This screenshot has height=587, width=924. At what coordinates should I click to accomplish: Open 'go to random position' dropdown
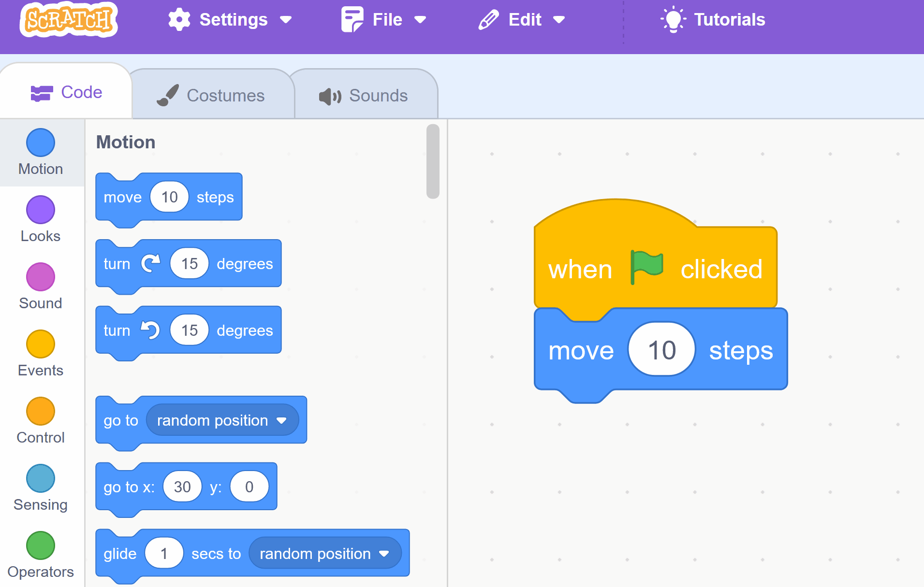[281, 420]
